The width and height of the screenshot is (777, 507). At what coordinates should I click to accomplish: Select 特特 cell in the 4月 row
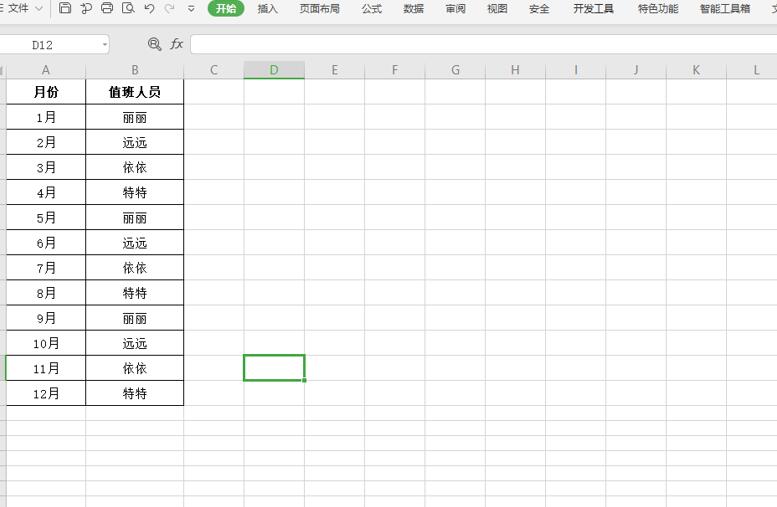134,192
